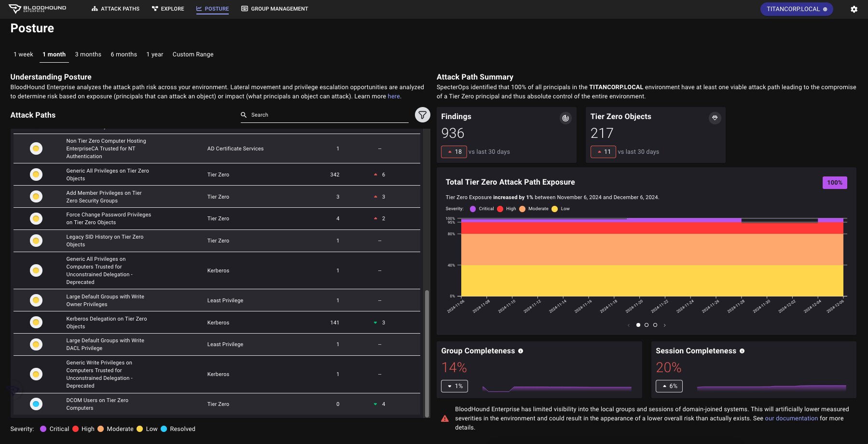The image size is (868, 444).
Task: Switch to the 3 months range tab
Action: coord(88,54)
